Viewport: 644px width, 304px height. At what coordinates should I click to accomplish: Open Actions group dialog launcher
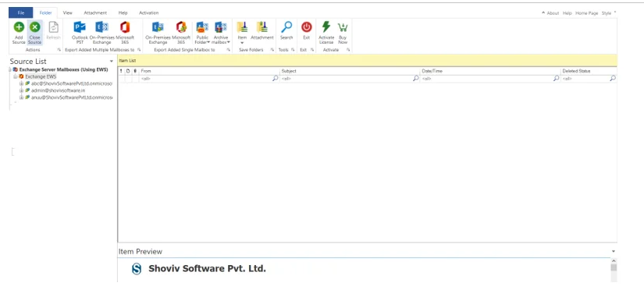(59, 50)
